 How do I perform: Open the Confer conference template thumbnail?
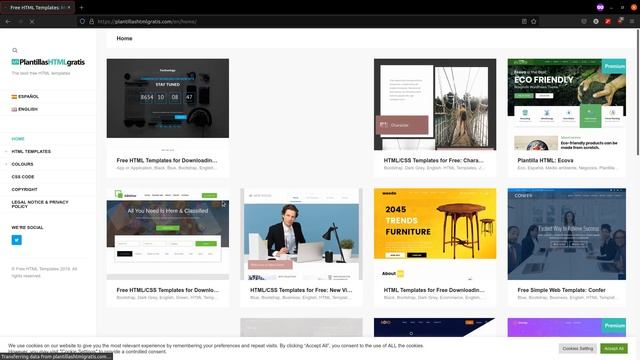point(567,234)
